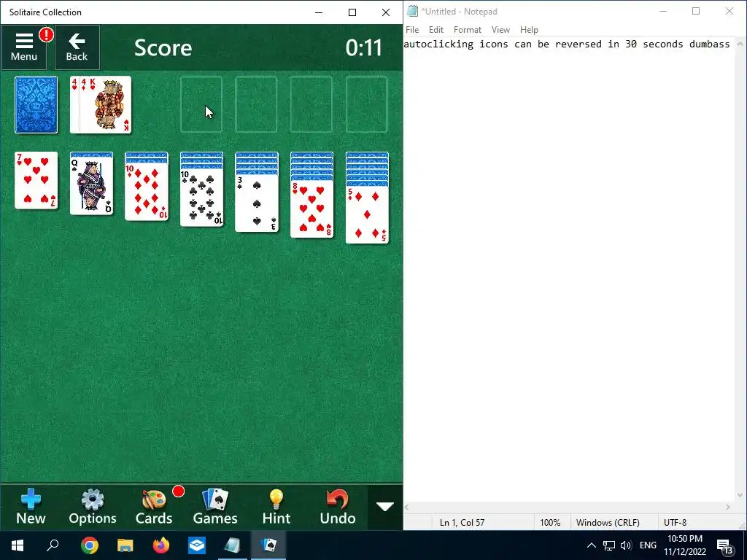The height and width of the screenshot is (560, 747).
Task: Click the last empty foundation slot
Action: point(367,105)
